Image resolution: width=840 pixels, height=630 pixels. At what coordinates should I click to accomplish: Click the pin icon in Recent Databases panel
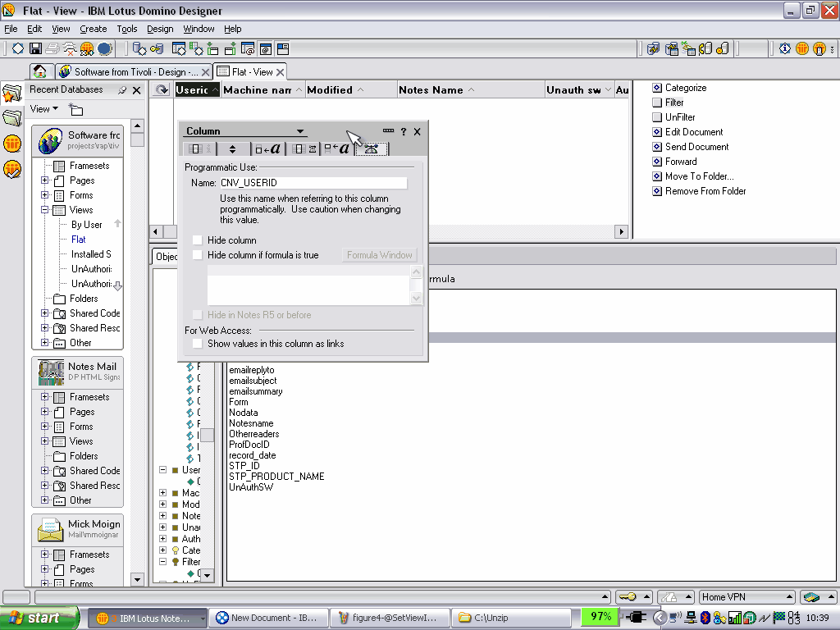(x=122, y=90)
